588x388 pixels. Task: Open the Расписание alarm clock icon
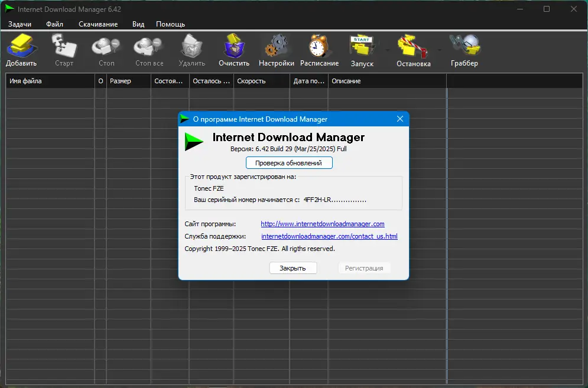click(319, 47)
